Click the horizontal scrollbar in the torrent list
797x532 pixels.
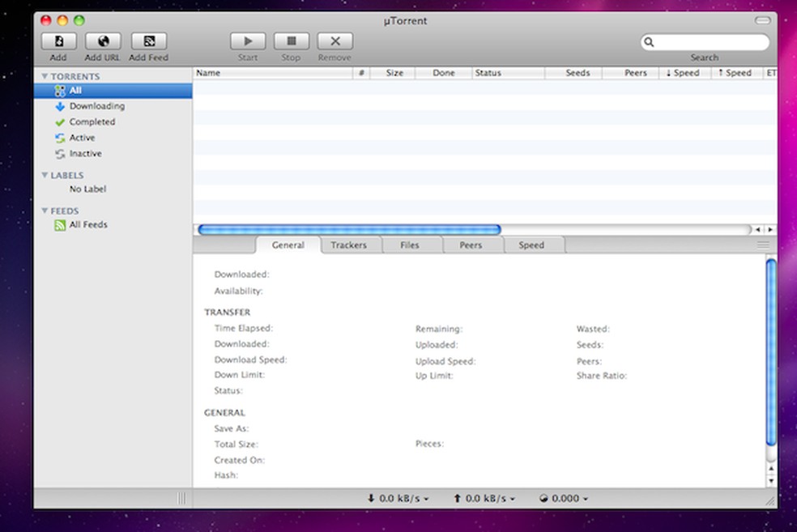click(349, 230)
